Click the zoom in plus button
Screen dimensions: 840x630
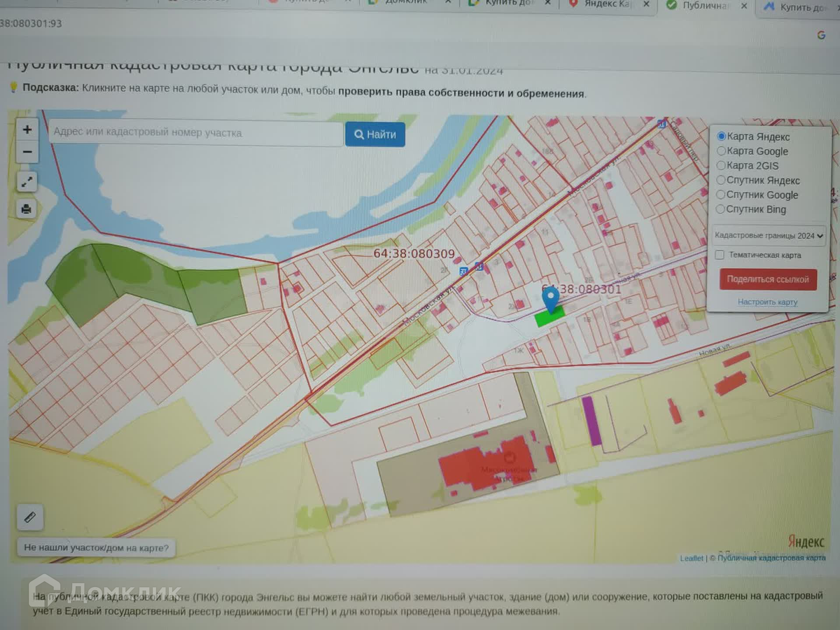coord(27,129)
